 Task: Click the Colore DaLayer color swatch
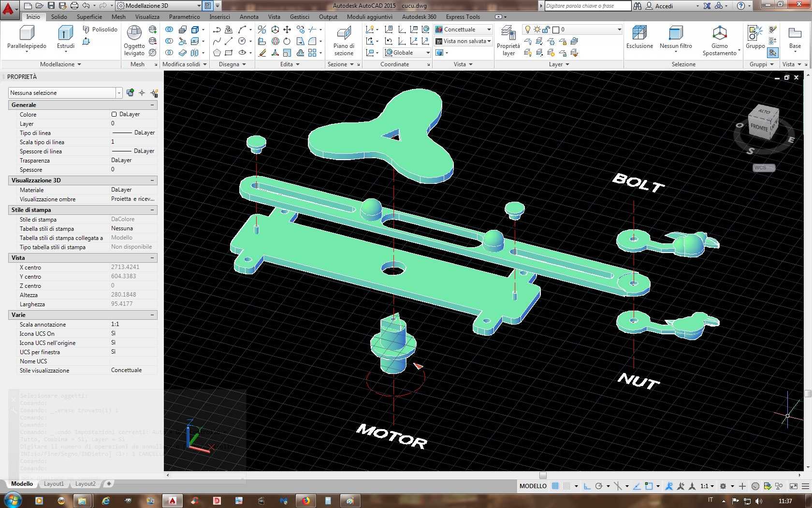coord(114,115)
